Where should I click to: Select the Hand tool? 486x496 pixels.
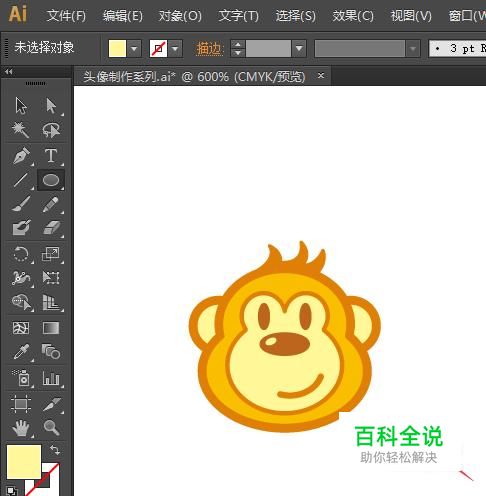(x=21, y=428)
